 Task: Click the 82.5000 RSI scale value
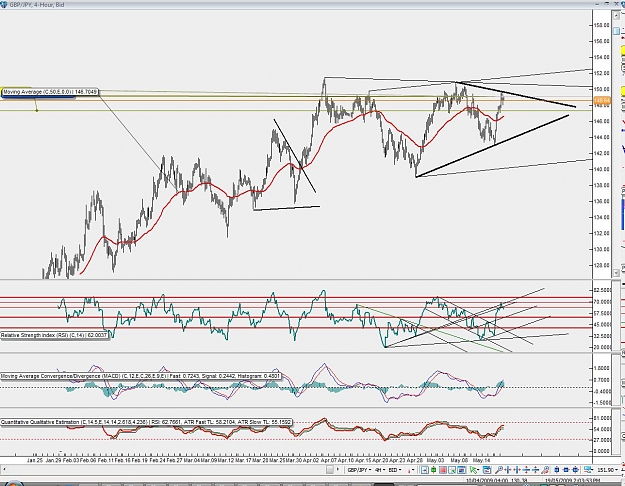[602, 290]
